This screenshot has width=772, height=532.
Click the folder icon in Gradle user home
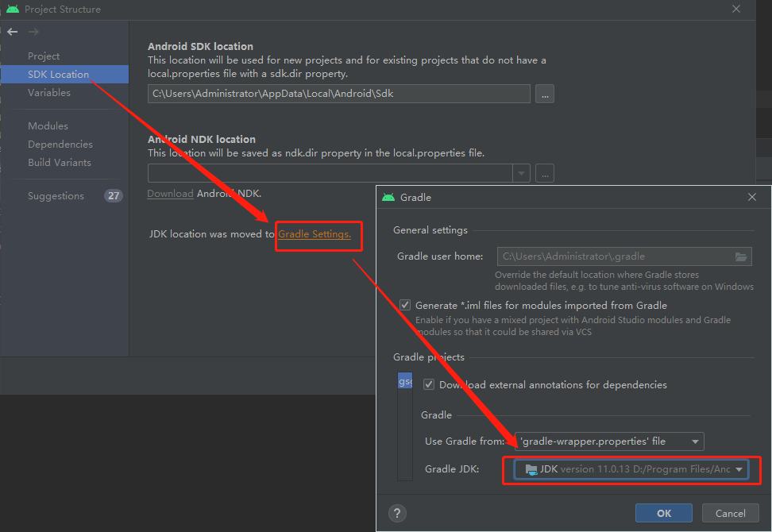pyautogui.click(x=741, y=256)
